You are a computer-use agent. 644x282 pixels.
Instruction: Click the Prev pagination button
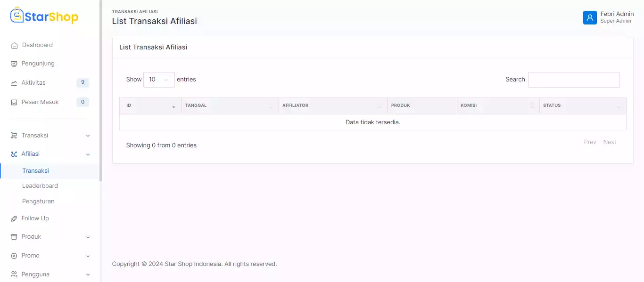pos(590,142)
